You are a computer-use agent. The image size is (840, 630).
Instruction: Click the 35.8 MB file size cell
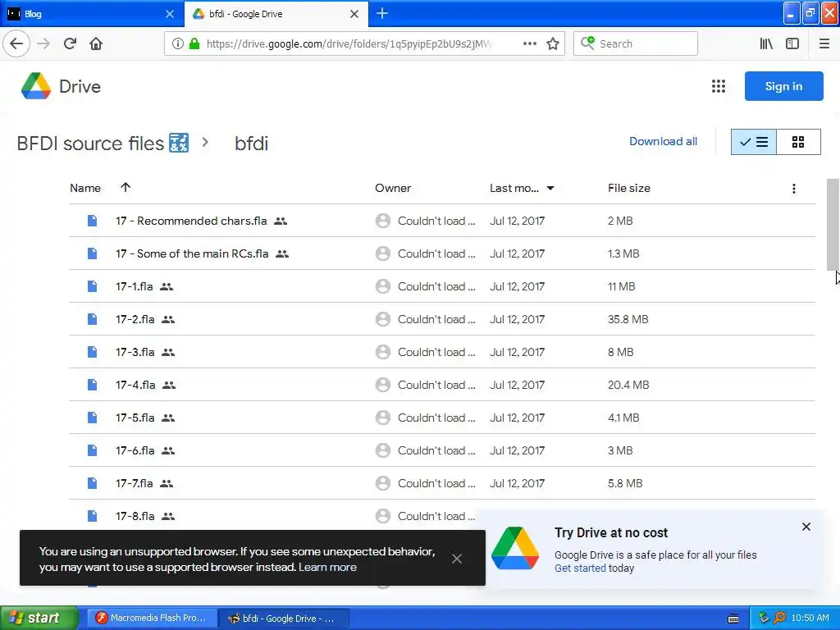click(628, 319)
